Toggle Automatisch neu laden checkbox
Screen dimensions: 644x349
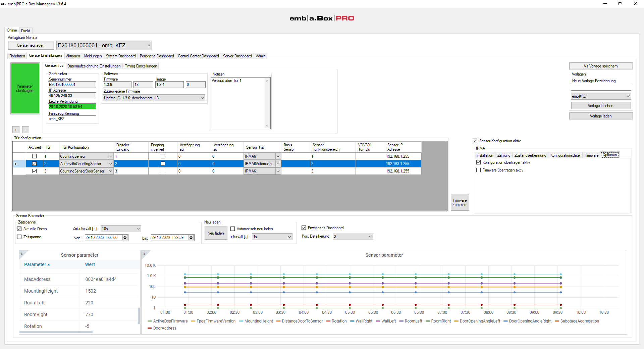tap(232, 229)
